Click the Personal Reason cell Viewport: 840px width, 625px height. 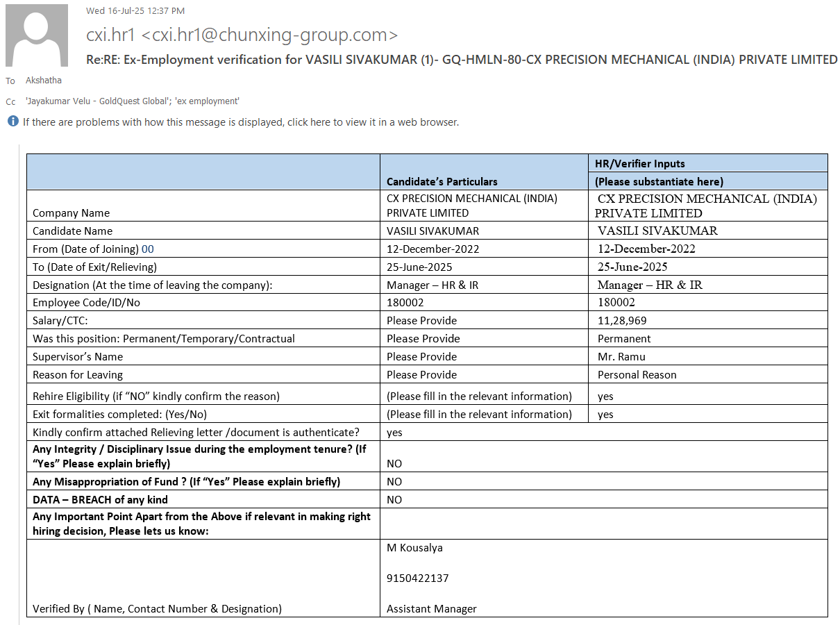[x=637, y=375]
